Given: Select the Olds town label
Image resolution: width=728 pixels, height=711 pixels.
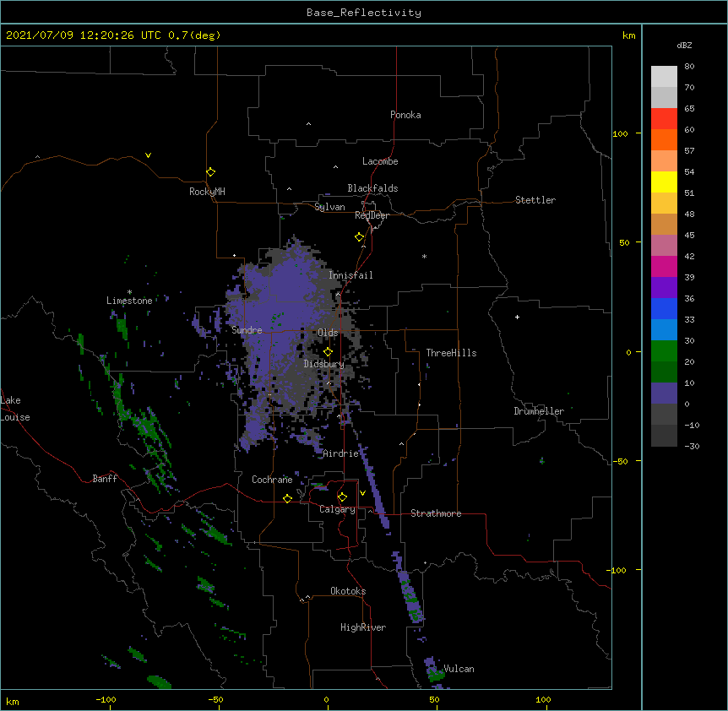Looking at the screenshot, I should [328, 333].
